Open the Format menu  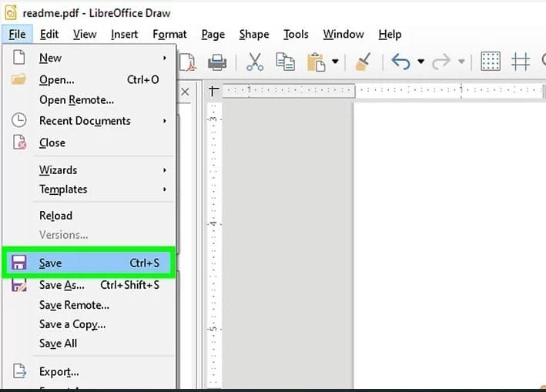tap(169, 34)
